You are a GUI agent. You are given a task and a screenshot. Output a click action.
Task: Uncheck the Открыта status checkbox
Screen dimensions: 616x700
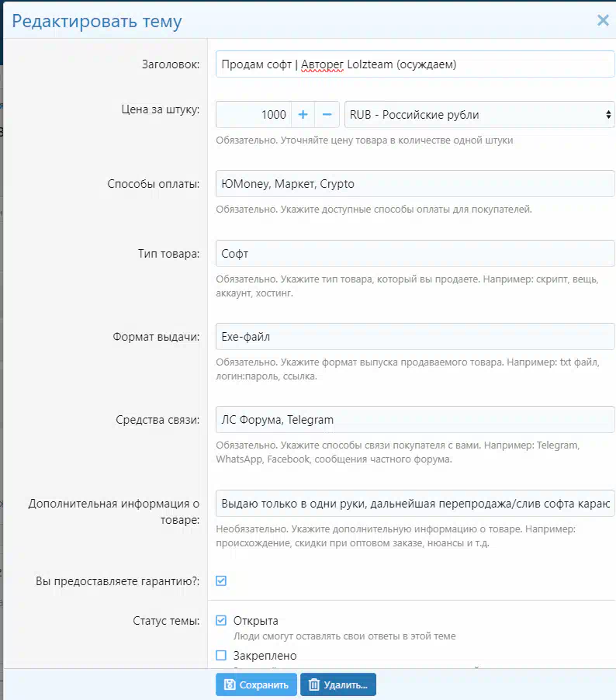(x=221, y=620)
